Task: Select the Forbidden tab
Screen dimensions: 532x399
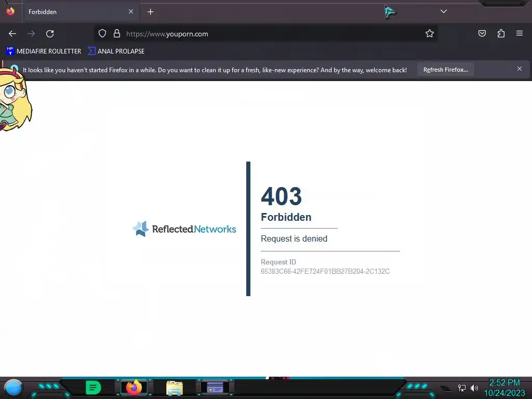Action: (80, 11)
